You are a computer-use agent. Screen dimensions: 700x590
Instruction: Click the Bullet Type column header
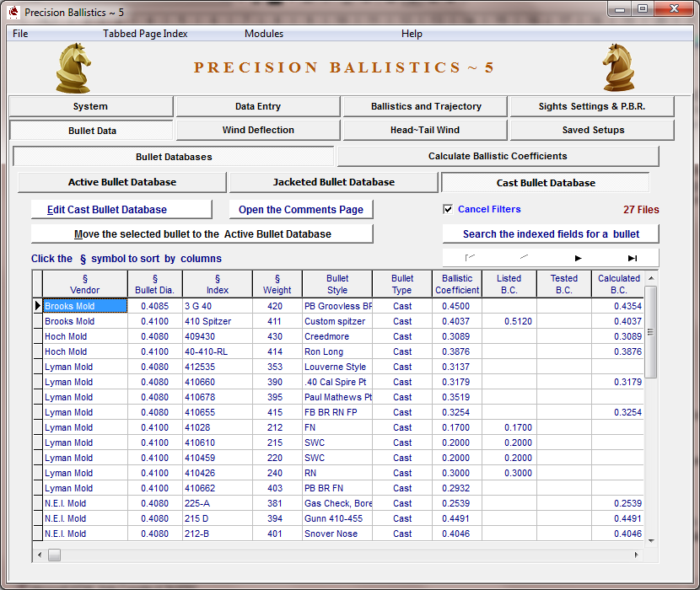point(401,284)
